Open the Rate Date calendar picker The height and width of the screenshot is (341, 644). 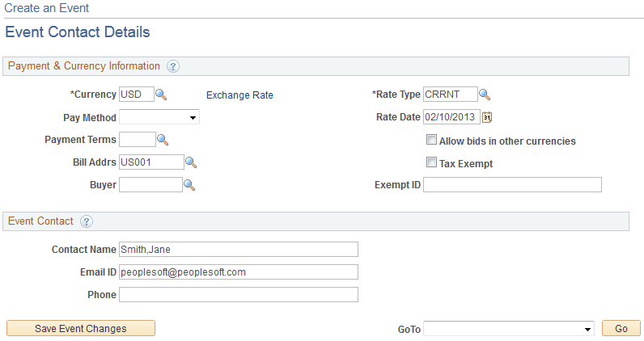click(x=487, y=117)
